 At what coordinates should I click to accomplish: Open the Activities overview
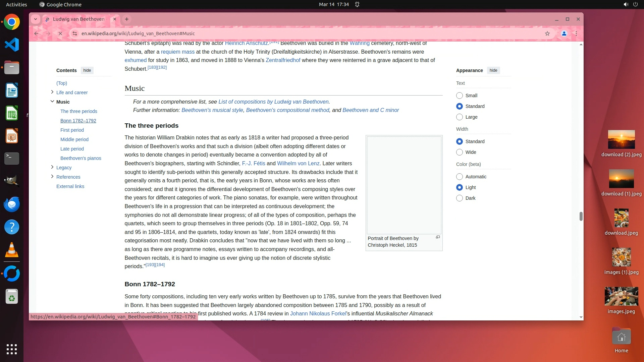[x=16, y=4]
